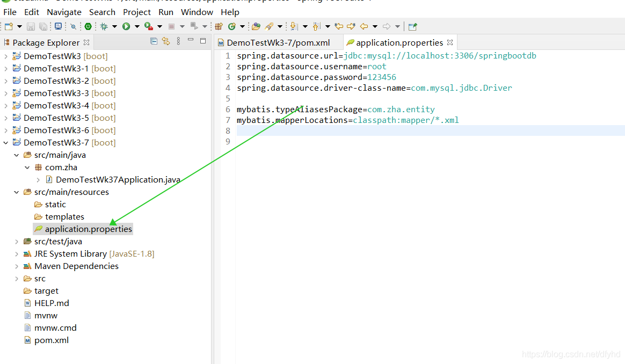Open the External Tools dropdown arrow
This screenshot has height=364, width=625.
159,27
